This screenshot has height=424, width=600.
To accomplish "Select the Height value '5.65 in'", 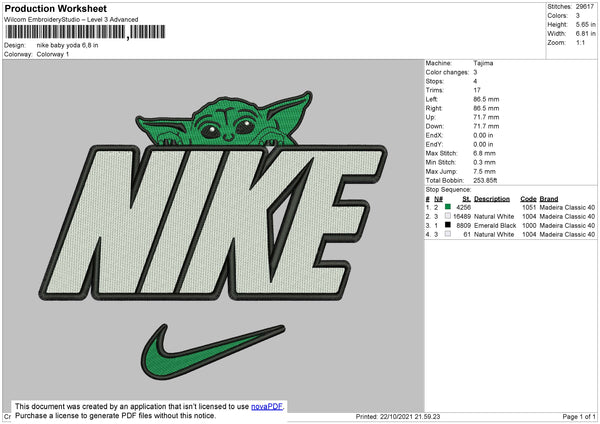I will (x=585, y=24).
